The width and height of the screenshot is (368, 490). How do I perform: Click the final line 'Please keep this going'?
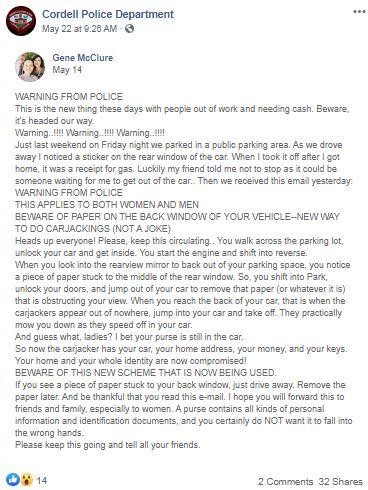coord(108,445)
